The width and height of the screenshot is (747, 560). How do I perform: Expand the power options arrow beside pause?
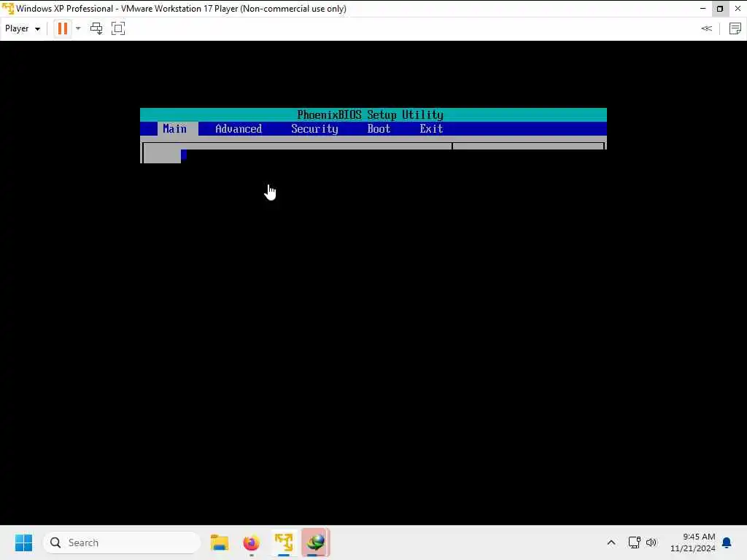click(x=78, y=28)
